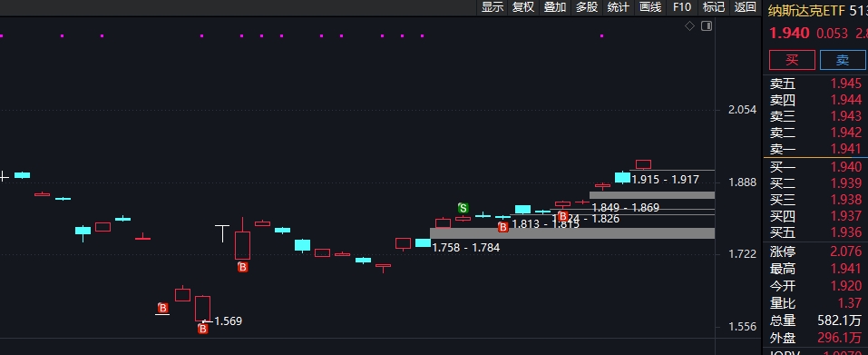This screenshot has height=355, width=868.
Task: Select 叠加 overlay option
Action: 555,7
